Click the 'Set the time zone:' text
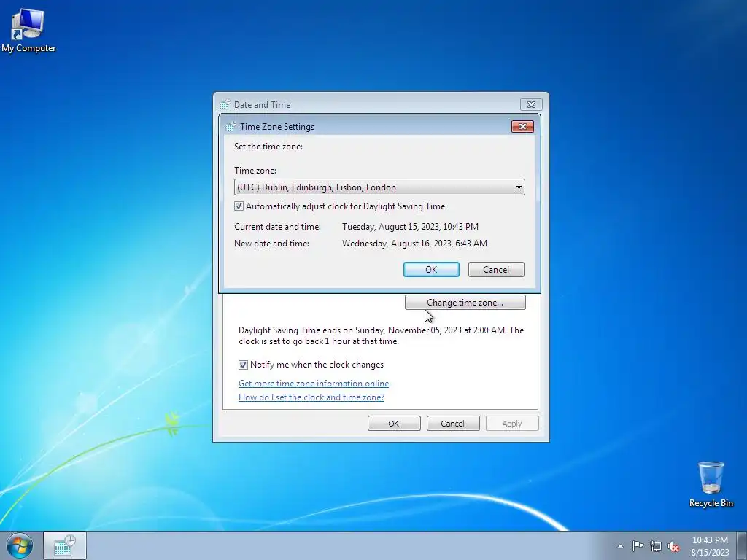Image resolution: width=747 pixels, height=560 pixels. pyautogui.click(x=268, y=147)
